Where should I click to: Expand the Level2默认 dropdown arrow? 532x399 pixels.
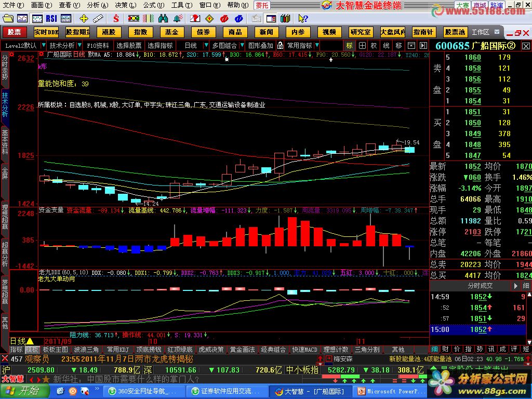point(43,46)
